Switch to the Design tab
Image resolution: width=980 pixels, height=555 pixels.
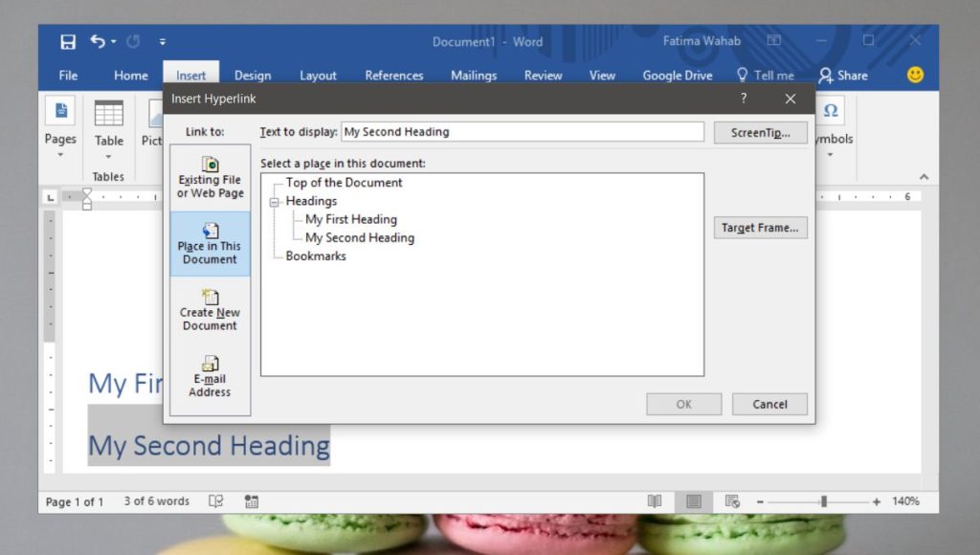(253, 75)
